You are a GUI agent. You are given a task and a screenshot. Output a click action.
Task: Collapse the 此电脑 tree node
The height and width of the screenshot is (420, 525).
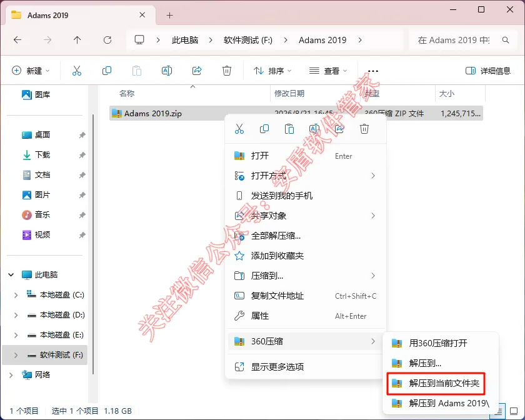click(x=11, y=275)
